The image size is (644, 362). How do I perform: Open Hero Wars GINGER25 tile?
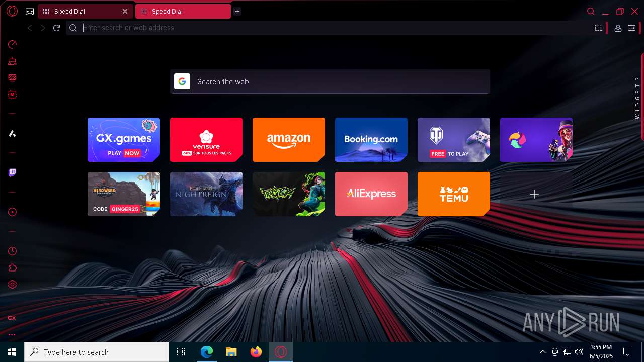click(124, 194)
